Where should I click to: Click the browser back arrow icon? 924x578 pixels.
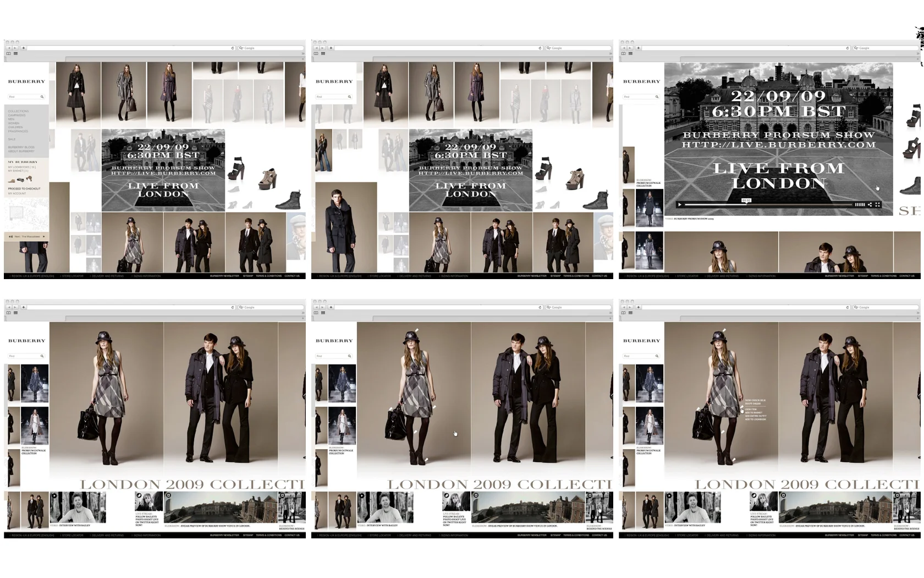pyautogui.click(x=9, y=48)
